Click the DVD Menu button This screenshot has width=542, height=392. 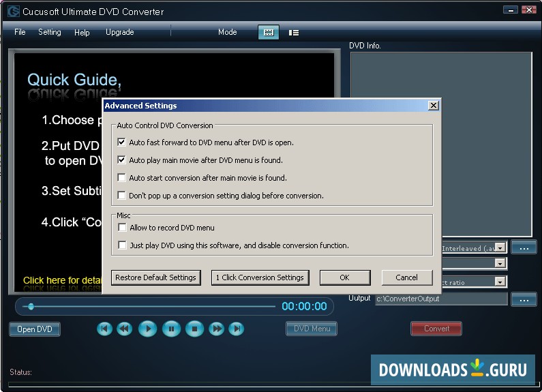[x=312, y=329]
